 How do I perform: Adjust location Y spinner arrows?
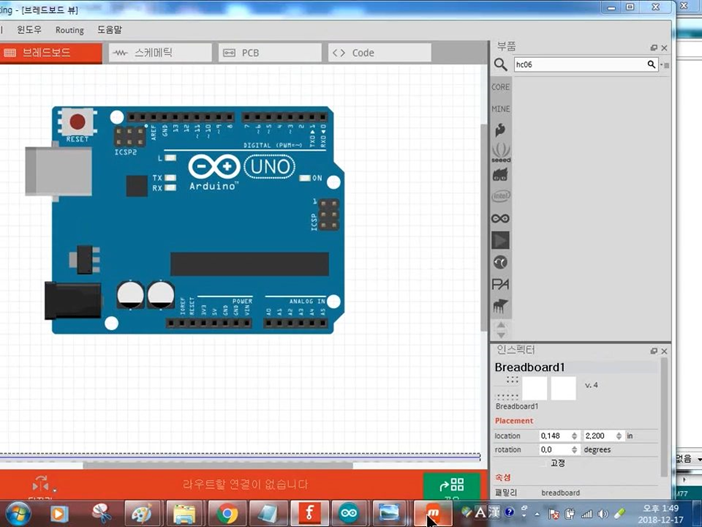pos(619,436)
